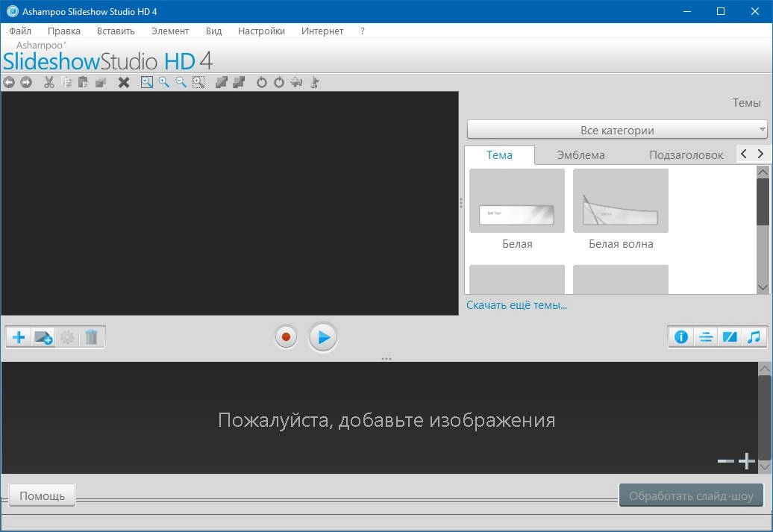
Task: Maximize the Ashampoo Slideshow Studio window
Action: click(x=721, y=11)
